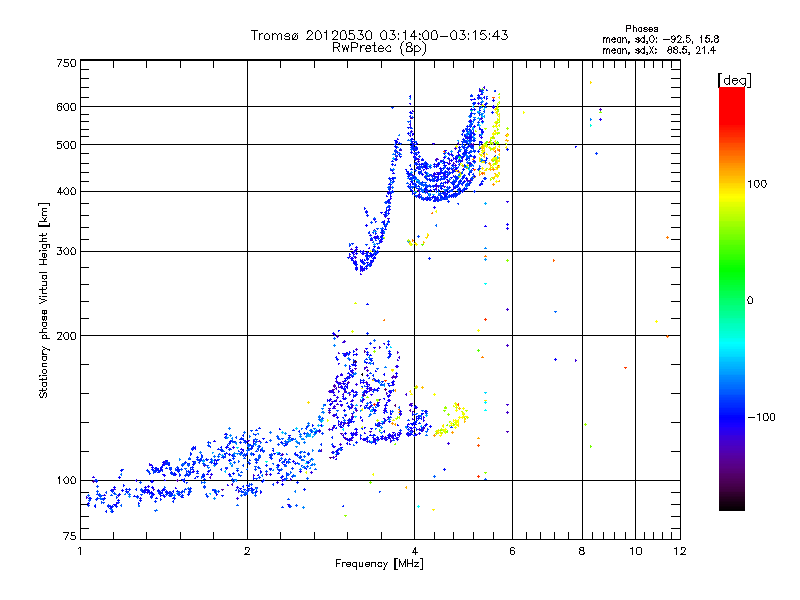Viewport: 800px width, 600px height.
Task: Click the y-axis tick label "100"
Action: click(x=67, y=481)
